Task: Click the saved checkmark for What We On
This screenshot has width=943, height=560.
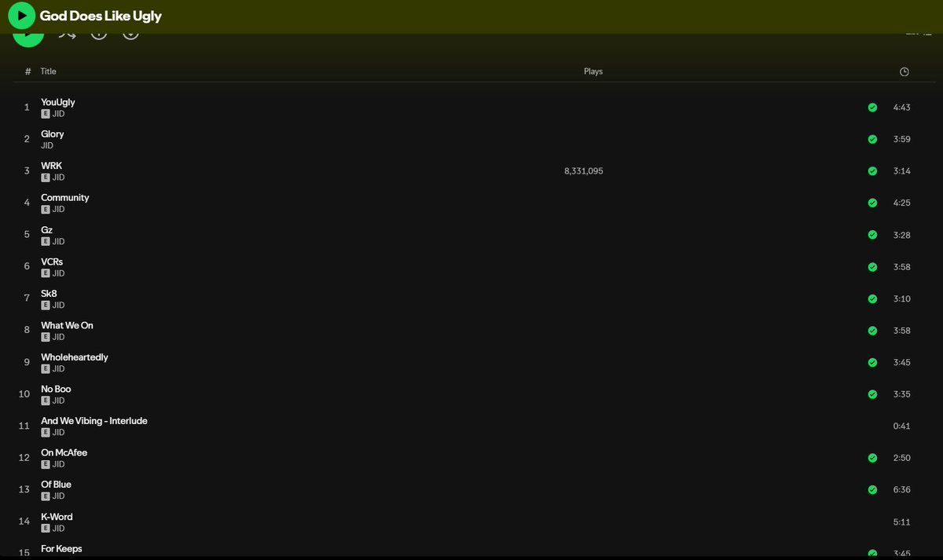Action: coord(872,331)
